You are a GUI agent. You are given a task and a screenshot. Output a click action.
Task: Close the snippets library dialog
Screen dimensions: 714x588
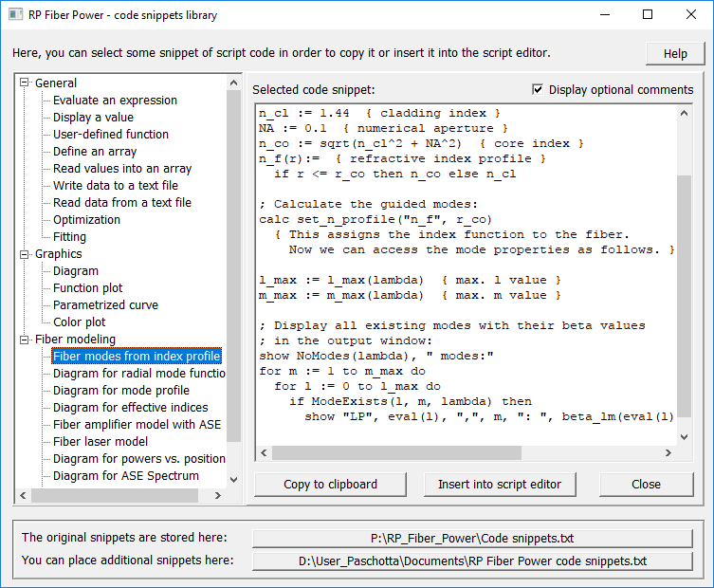point(646,485)
